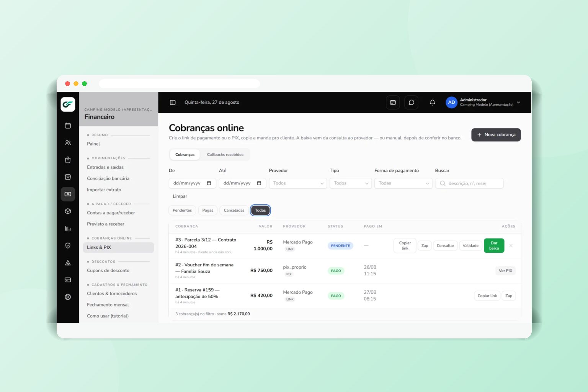Filter by Canceladas status chip

pyautogui.click(x=234, y=211)
